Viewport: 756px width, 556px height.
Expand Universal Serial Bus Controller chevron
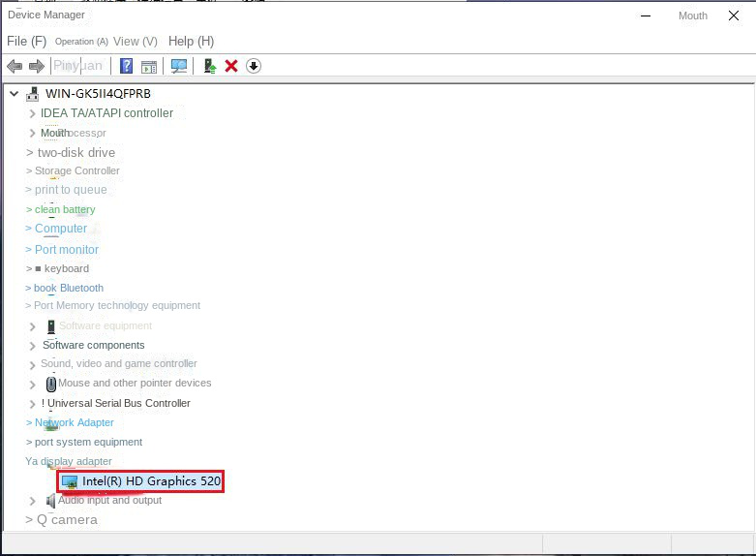tap(32, 404)
